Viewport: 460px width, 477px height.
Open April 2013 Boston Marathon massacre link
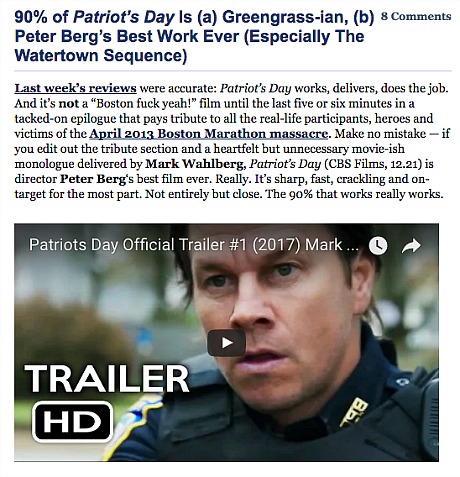pos(209,134)
